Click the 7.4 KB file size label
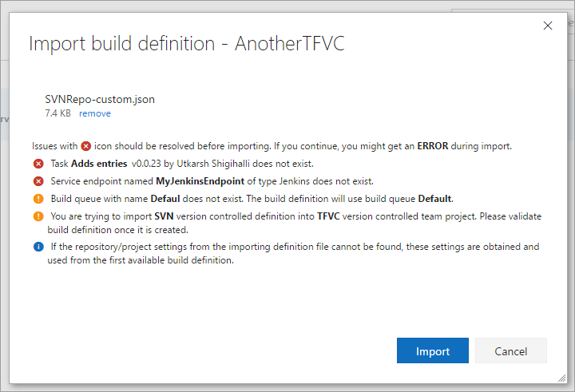 coord(58,113)
